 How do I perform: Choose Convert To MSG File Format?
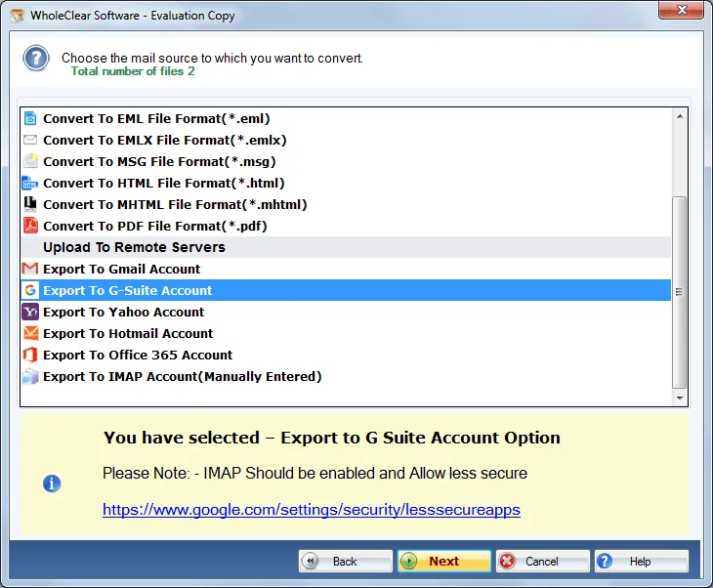point(346,161)
